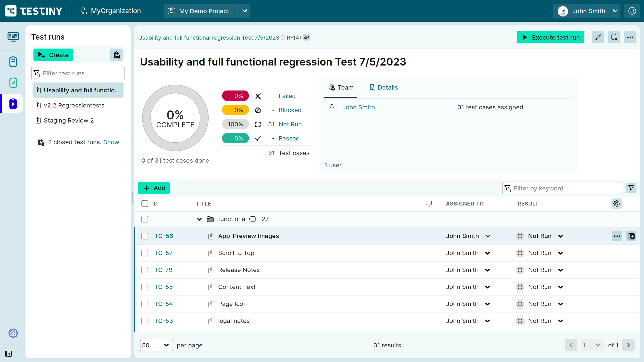Toggle the select-all checkbox in header
The width and height of the screenshot is (644, 362).
click(x=145, y=204)
